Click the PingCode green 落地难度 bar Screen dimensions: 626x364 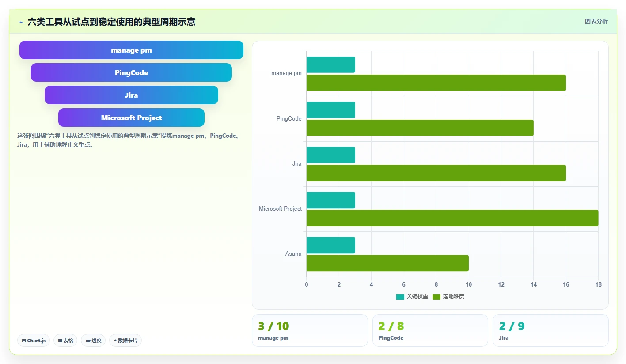pos(420,128)
